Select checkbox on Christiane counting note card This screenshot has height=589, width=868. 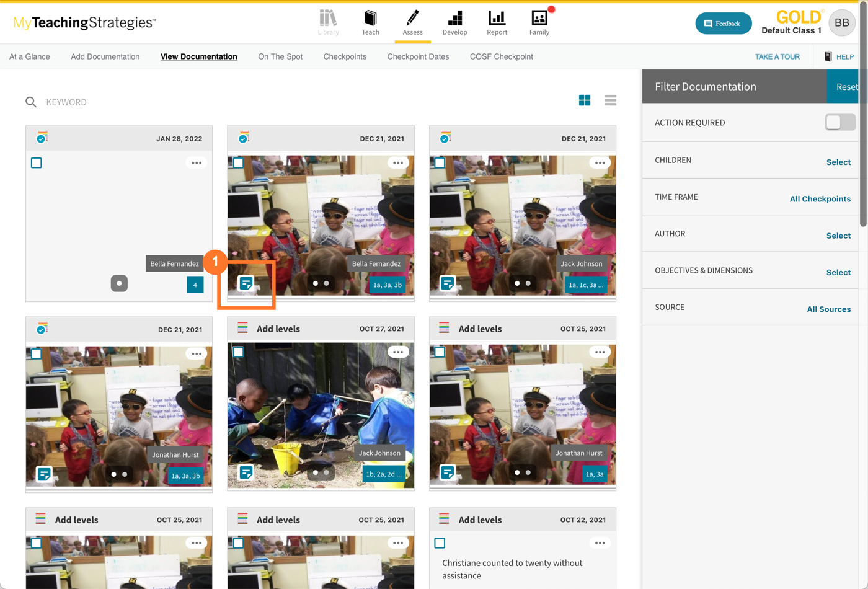[440, 543]
